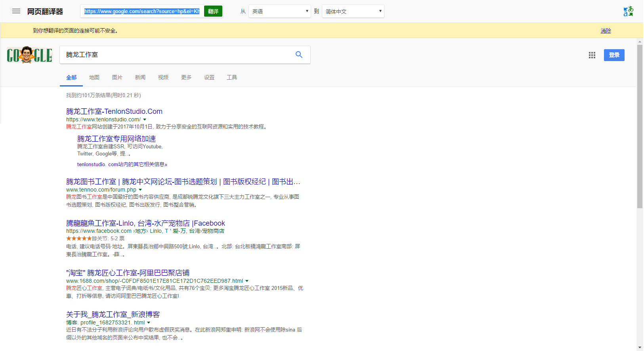Switch to the 新闻 search tab
Viewport: 644px width, 351px height.
tap(140, 77)
